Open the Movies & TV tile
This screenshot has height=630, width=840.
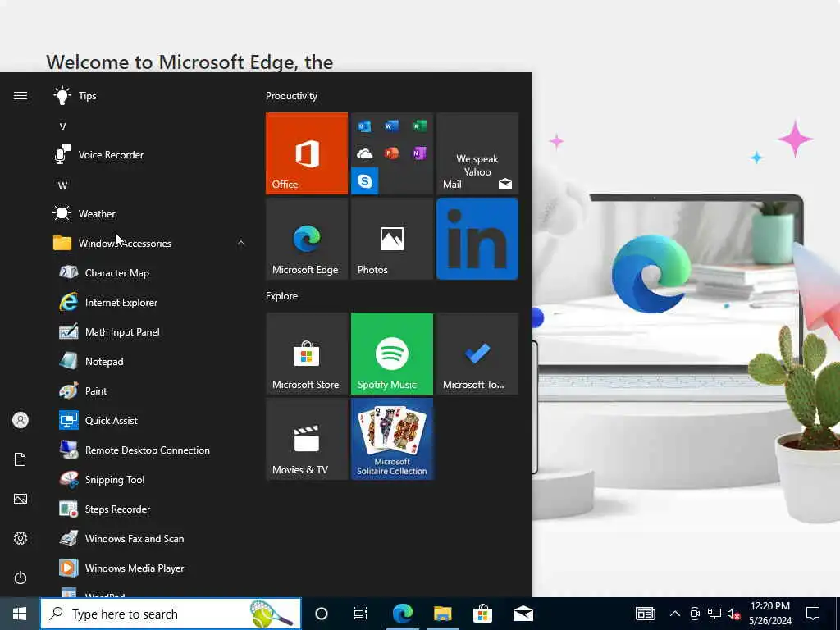pyautogui.click(x=307, y=439)
